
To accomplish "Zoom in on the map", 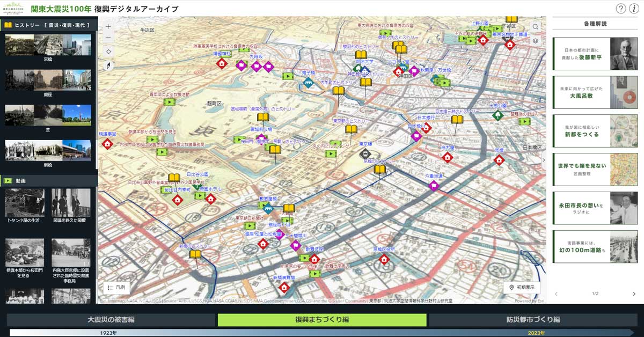I will (x=109, y=26).
